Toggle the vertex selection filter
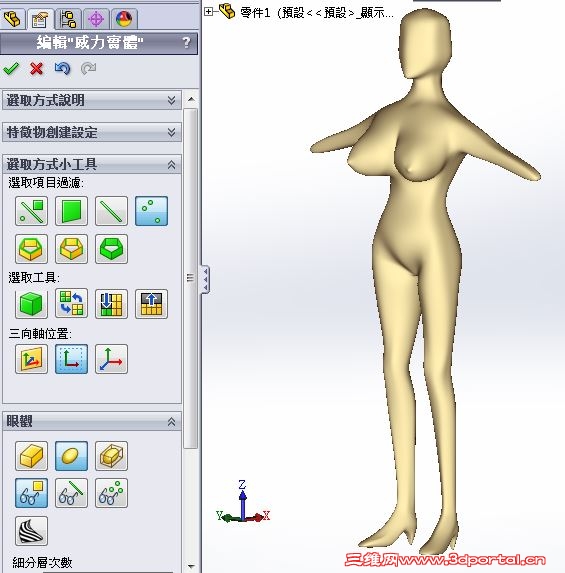 point(151,211)
